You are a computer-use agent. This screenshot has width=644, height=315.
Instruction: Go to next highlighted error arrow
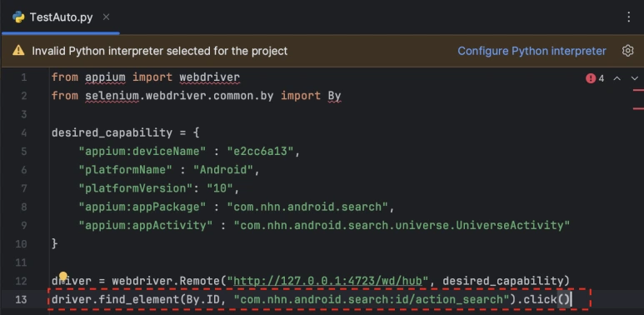635,78
